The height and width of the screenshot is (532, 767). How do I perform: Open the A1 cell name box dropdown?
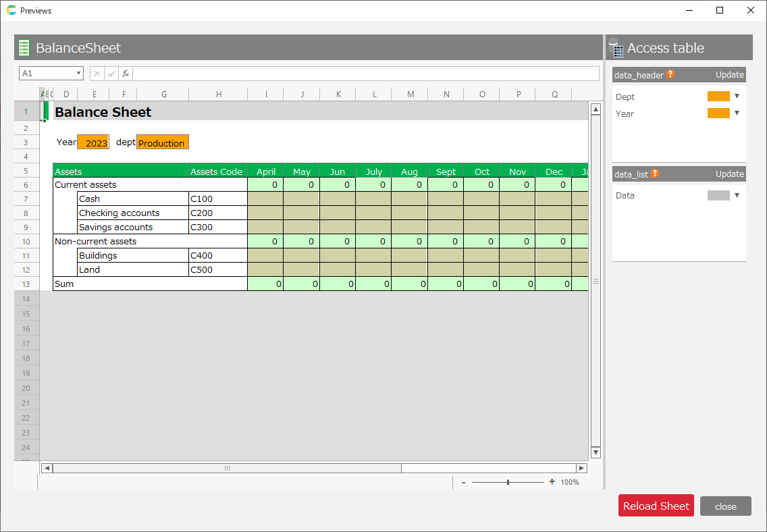[x=79, y=74]
